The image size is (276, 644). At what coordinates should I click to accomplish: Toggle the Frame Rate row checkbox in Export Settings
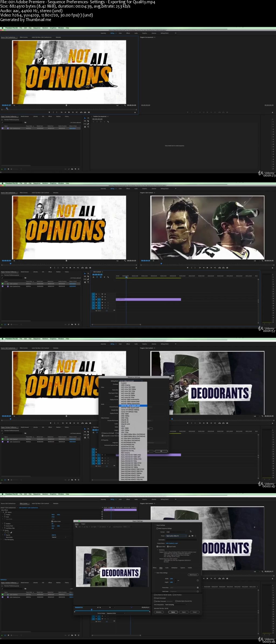[198, 587]
